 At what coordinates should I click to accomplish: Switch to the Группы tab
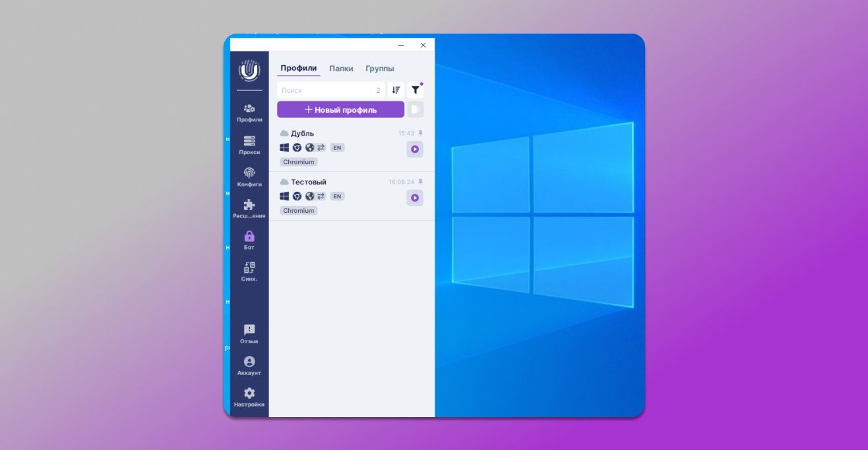tap(380, 69)
